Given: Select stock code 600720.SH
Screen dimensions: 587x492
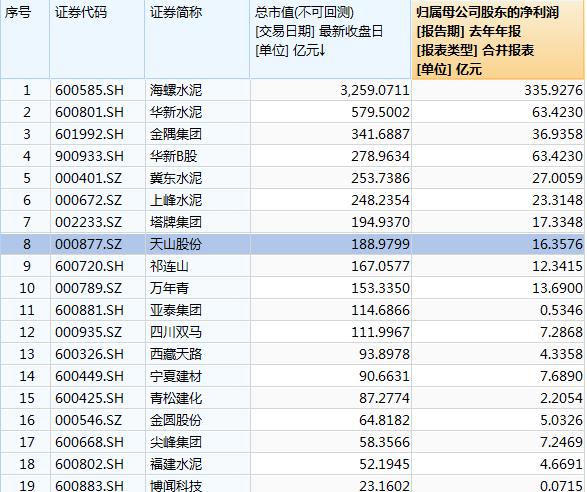Looking at the screenshot, I should (x=89, y=266).
